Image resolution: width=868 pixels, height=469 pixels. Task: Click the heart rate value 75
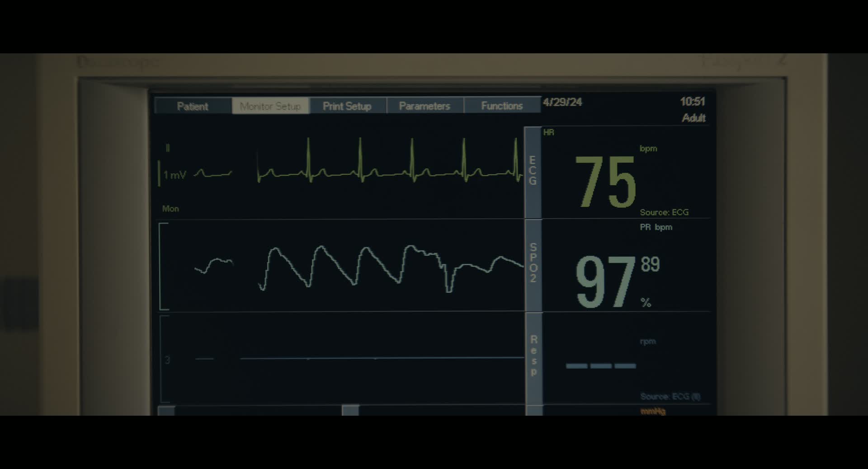pos(605,182)
